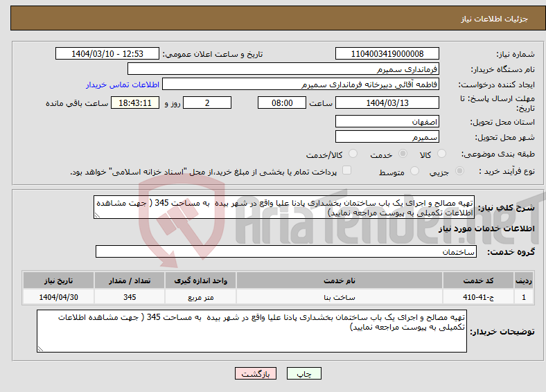Select the جزیی purchase type radio
The width and height of the screenshot is (546, 392).
tap(459, 171)
